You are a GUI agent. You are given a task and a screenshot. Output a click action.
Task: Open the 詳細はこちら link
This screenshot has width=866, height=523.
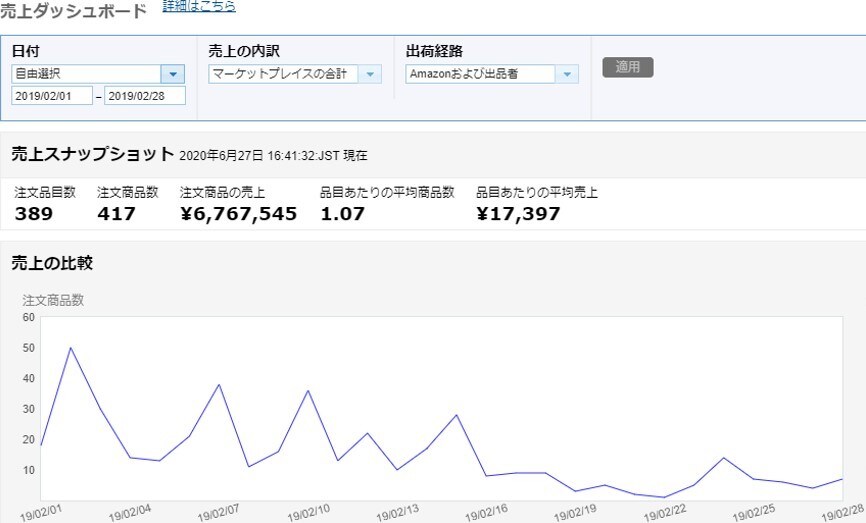(x=199, y=6)
